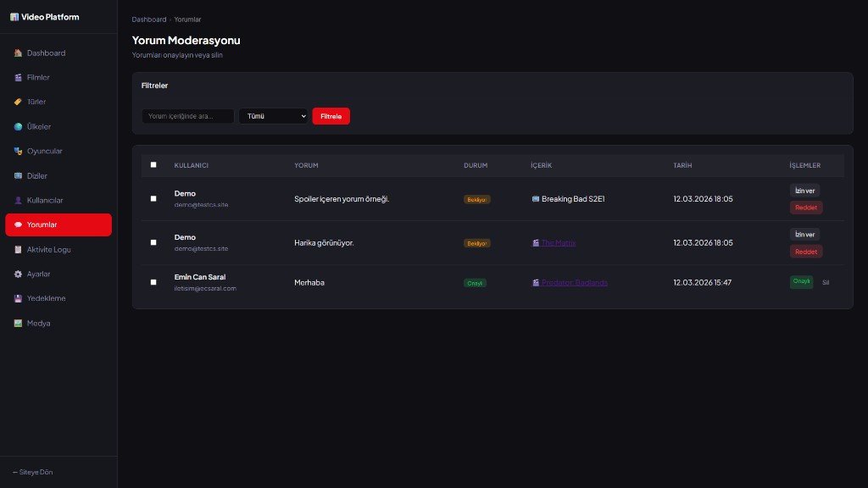868x488 pixels.
Task: Open Kullanıcılar via the person icon
Action: pos(19,200)
